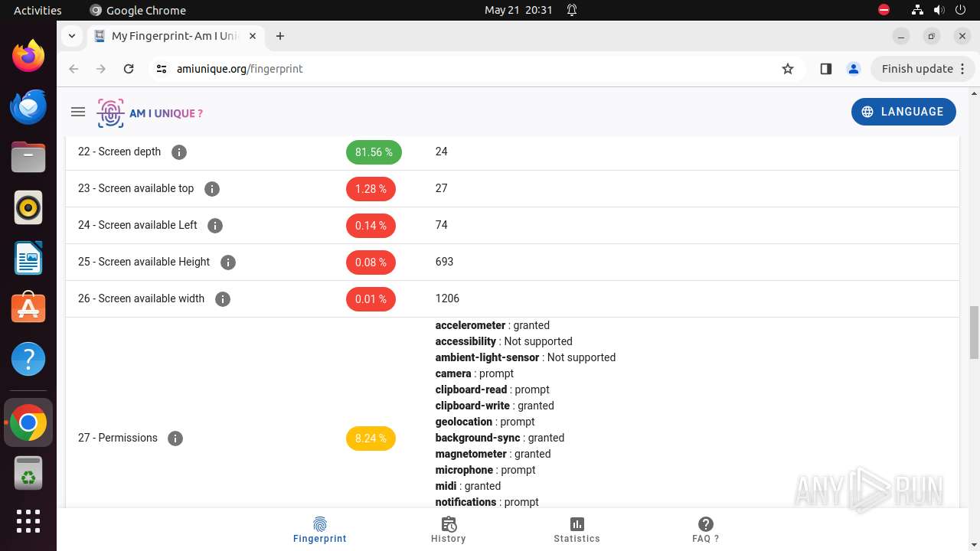
Task: Open Ubuntu Software from the dock
Action: pyautogui.click(x=28, y=308)
